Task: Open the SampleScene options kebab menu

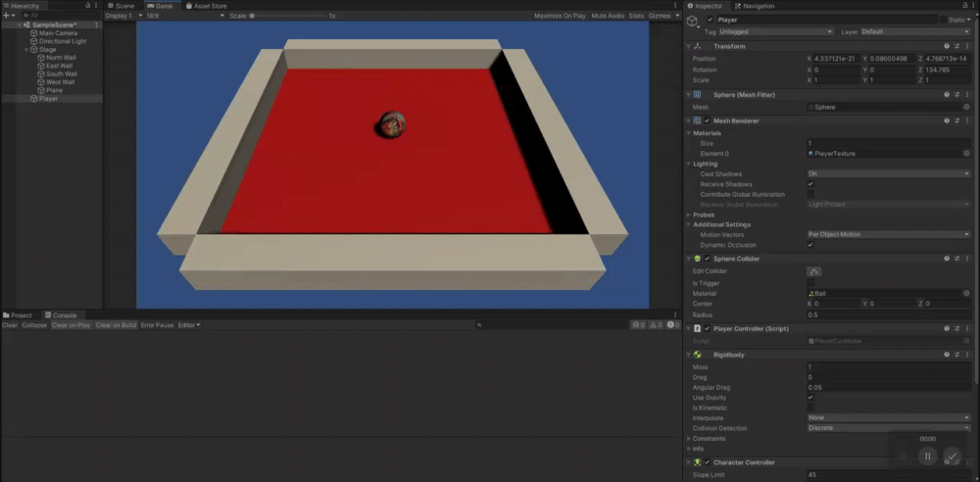Action: [x=96, y=25]
